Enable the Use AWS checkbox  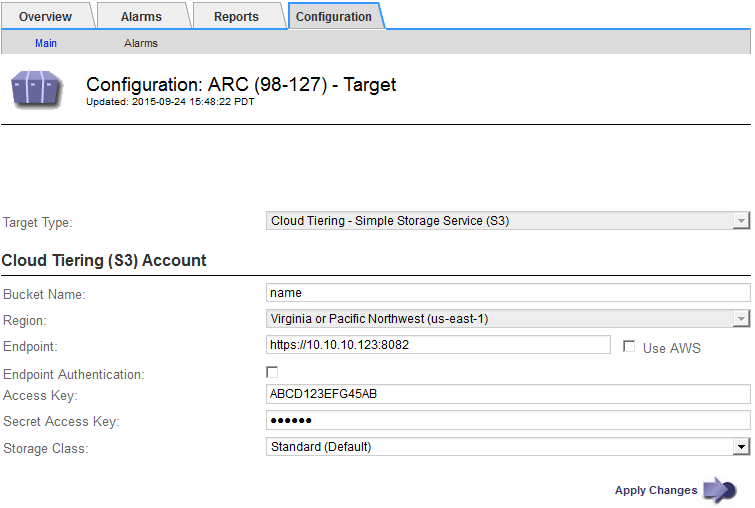tap(628, 347)
